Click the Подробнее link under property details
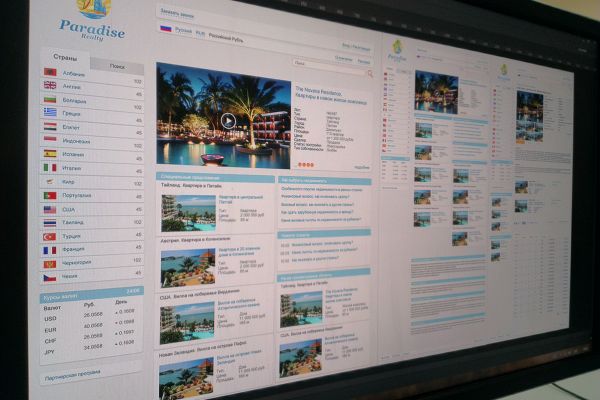The height and width of the screenshot is (400, 600). (362, 167)
